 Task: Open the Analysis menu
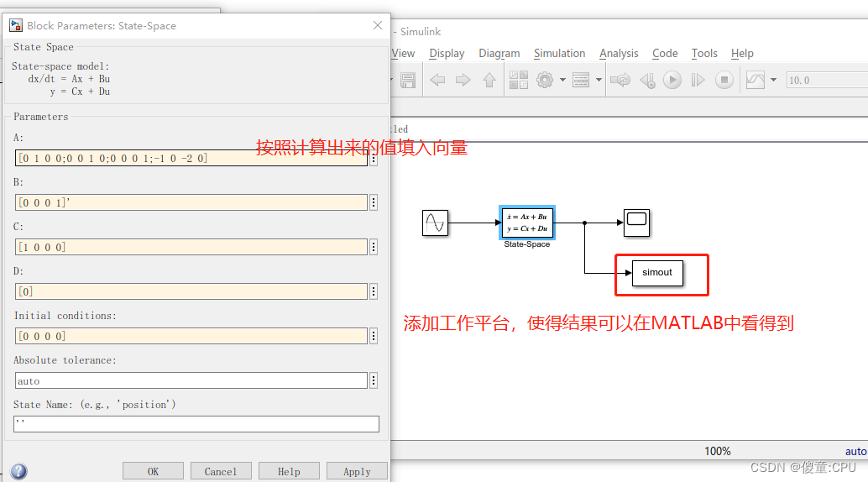point(619,53)
